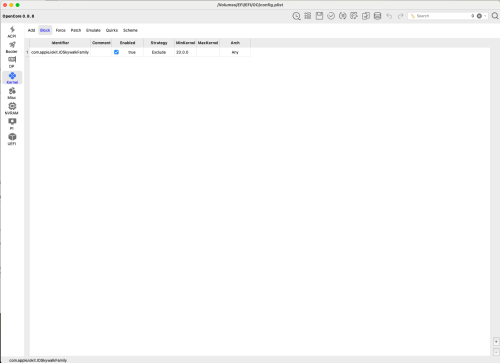Image resolution: width=500 pixels, height=363 pixels.
Task: Open the UEFI section in sidebar
Action: tap(12, 139)
